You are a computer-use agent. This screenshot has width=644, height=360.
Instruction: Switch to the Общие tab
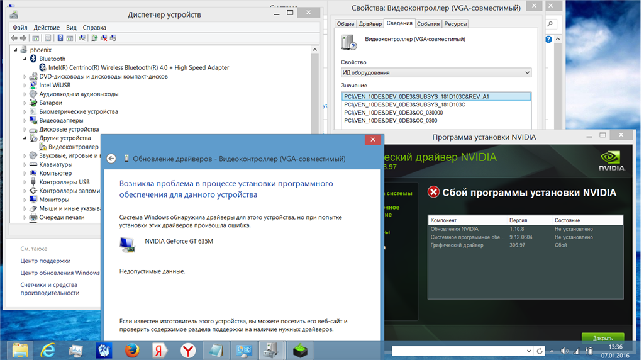(345, 24)
